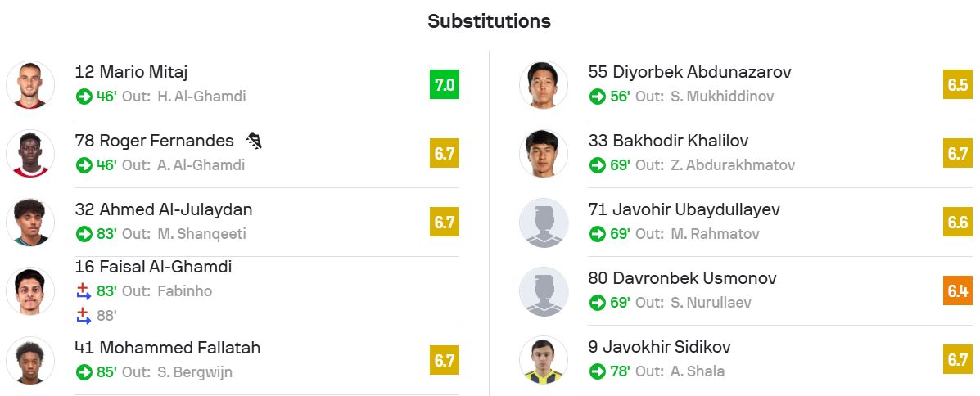Select 41 Mohammed Fallatah's name

click(x=167, y=348)
